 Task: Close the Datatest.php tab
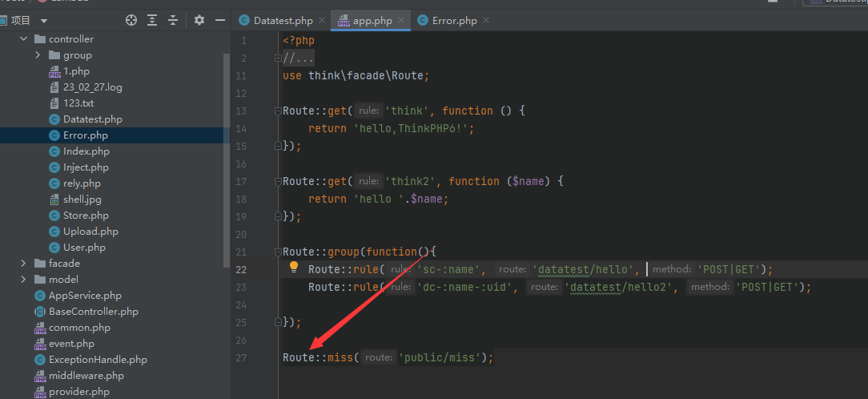322,21
